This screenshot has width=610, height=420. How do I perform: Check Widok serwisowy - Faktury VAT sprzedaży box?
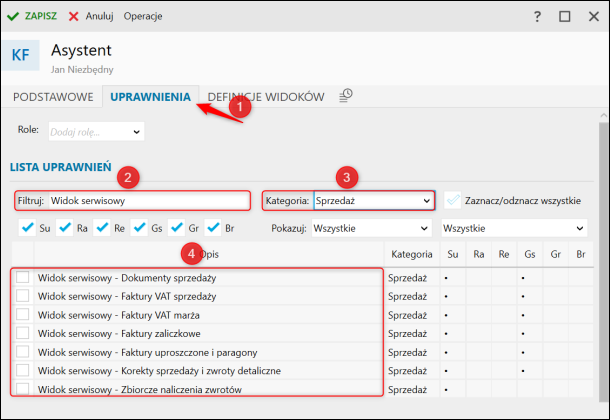(x=23, y=296)
